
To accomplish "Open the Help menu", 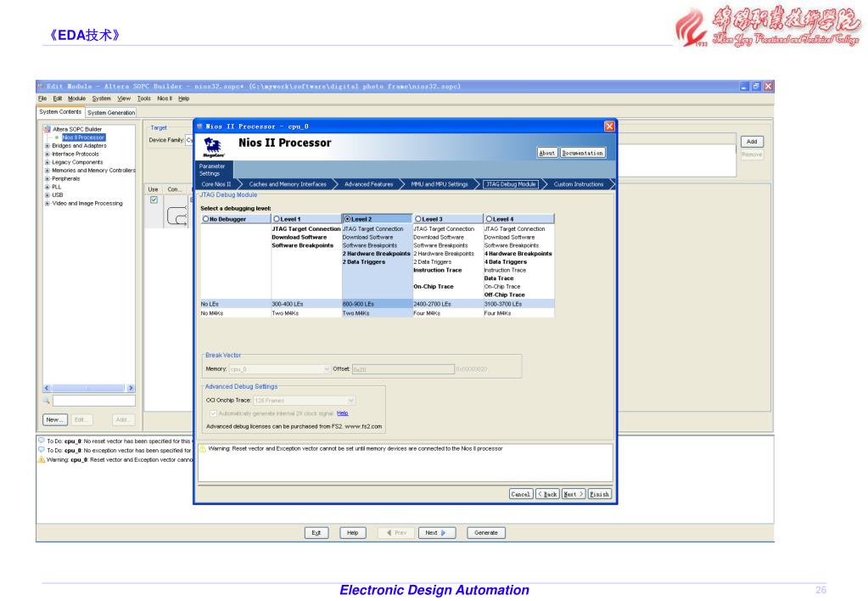I will coord(184,98).
